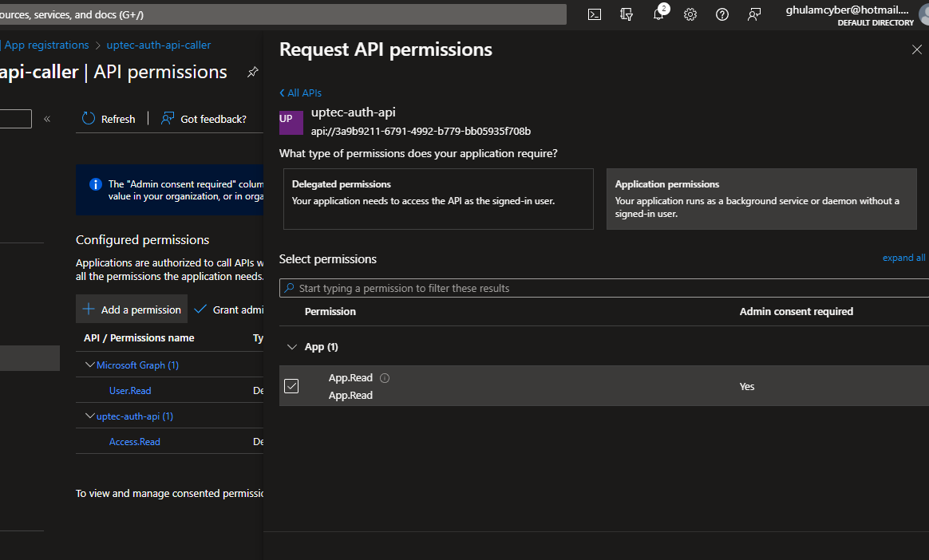Collapse Microsoft Graph (1) permissions group
This screenshot has width=929, height=560.
pyautogui.click(x=90, y=365)
